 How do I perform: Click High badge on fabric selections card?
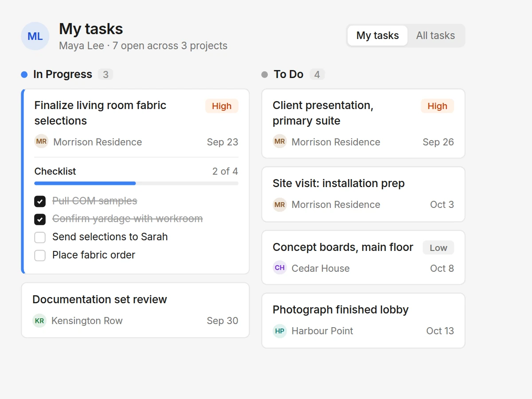coord(222,106)
